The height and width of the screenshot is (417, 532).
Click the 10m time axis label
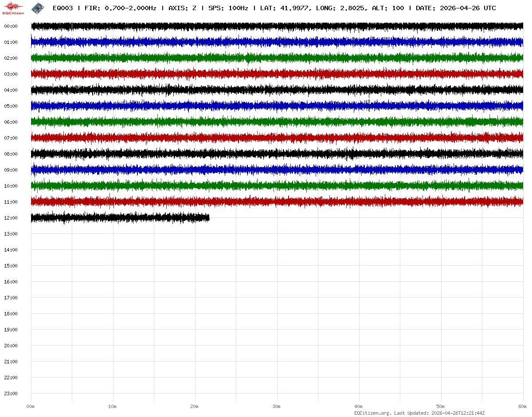(113, 406)
